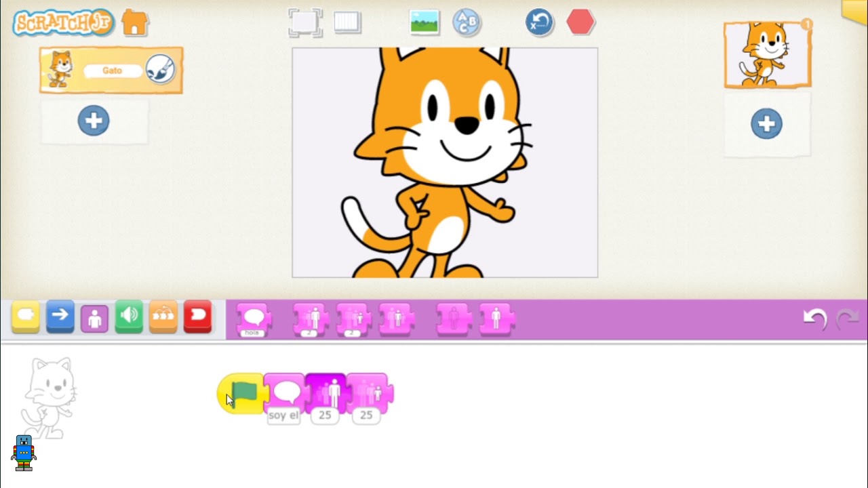Image resolution: width=868 pixels, height=488 pixels.
Task: Pick the Say block in palette
Action: pyautogui.click(x=254, y=320)
